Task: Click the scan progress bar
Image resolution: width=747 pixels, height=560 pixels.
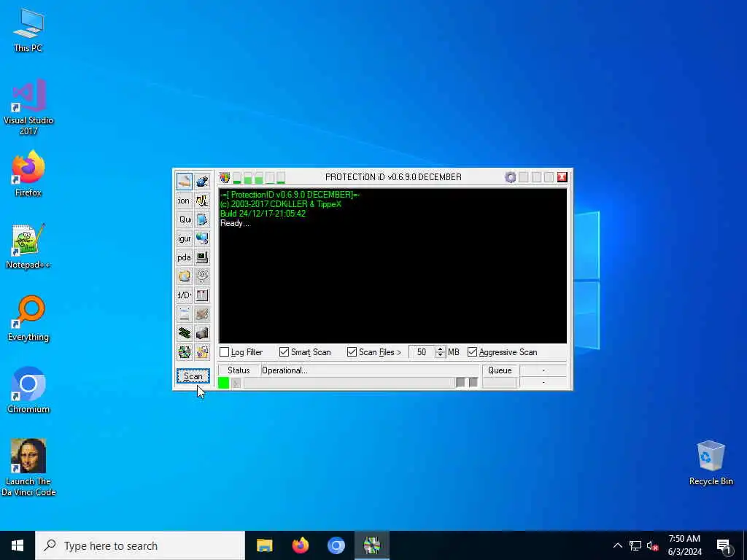Action: (349, 383)
